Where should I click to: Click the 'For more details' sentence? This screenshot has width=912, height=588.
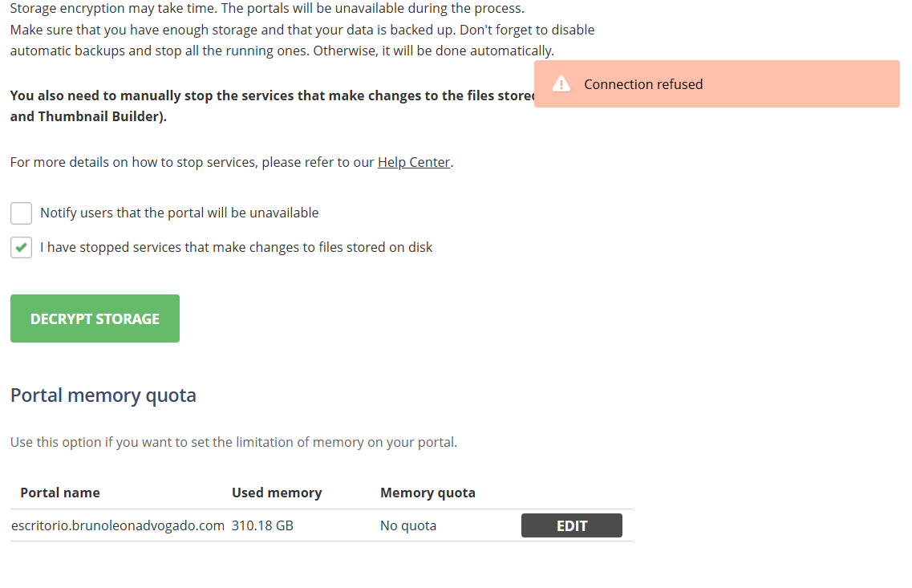pos(193,162)
